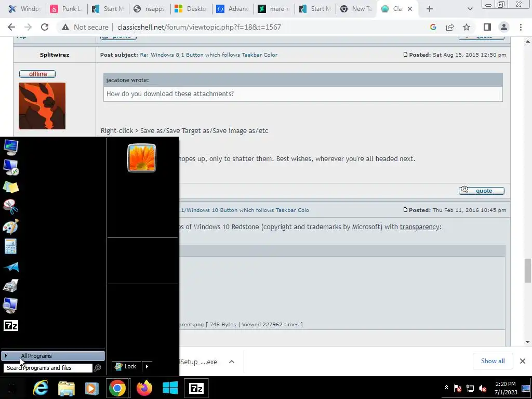Click Show all downloads button
532x399 pixels.
(x=493, y=361)
